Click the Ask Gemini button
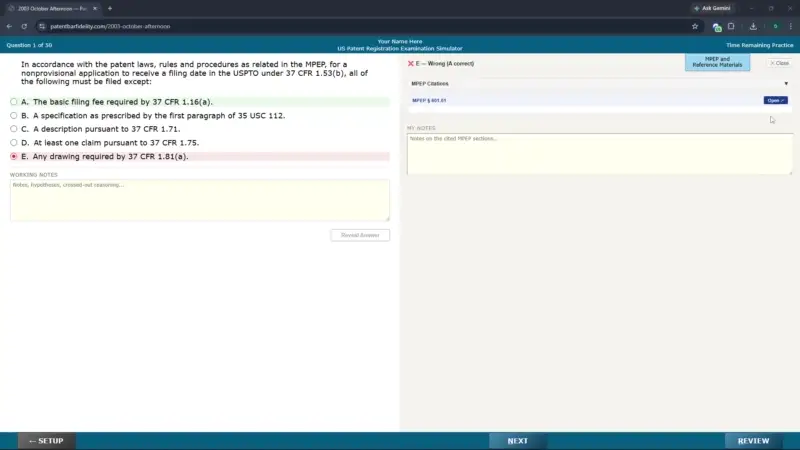The image size is (800, 450). tap(712, 8)
